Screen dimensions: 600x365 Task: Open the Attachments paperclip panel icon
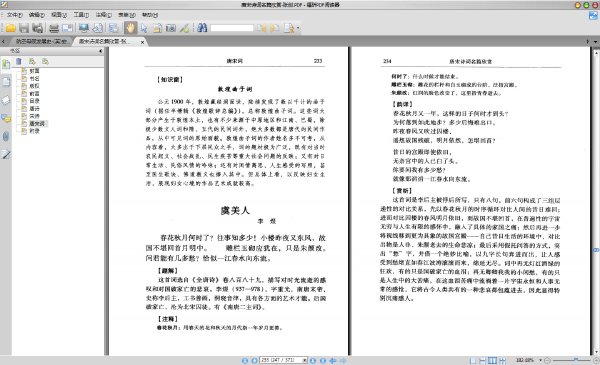6,136
